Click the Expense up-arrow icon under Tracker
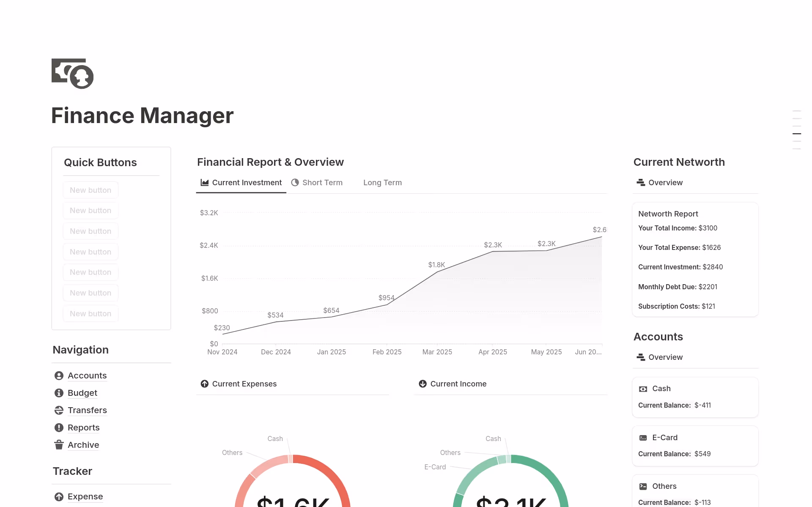812x507 pixels. (59, 496)
